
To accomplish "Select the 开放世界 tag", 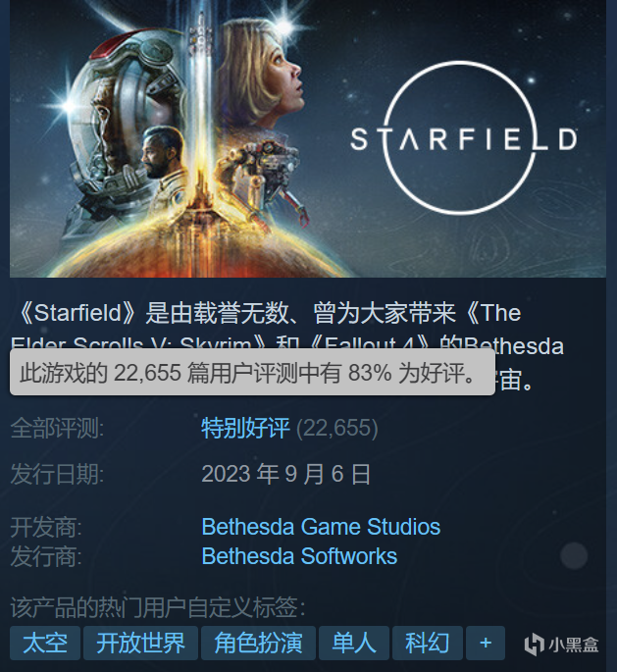I will click(140, 643).
